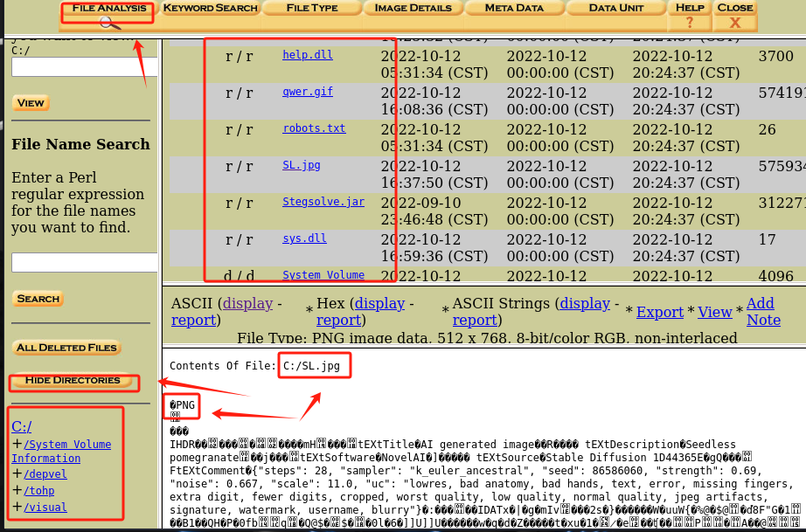
Task: Click the robots.txt size value 26
Action: click(768, 129)
